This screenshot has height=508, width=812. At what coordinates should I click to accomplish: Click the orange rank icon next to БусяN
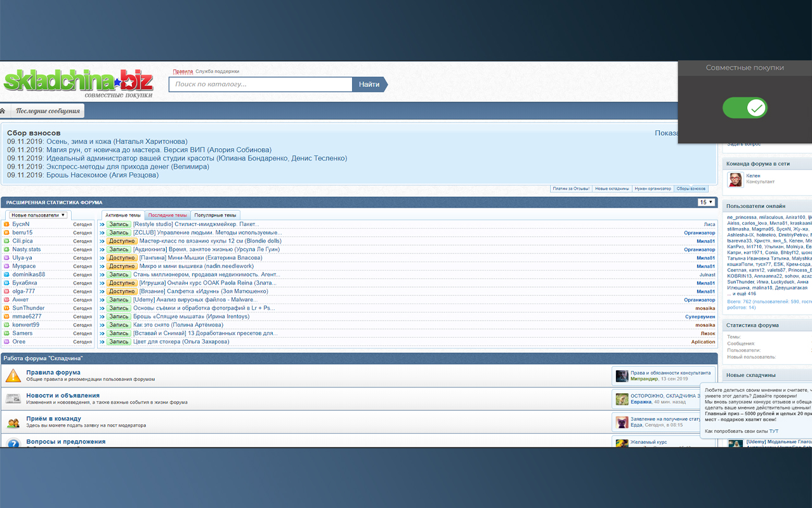click(6, 224)
